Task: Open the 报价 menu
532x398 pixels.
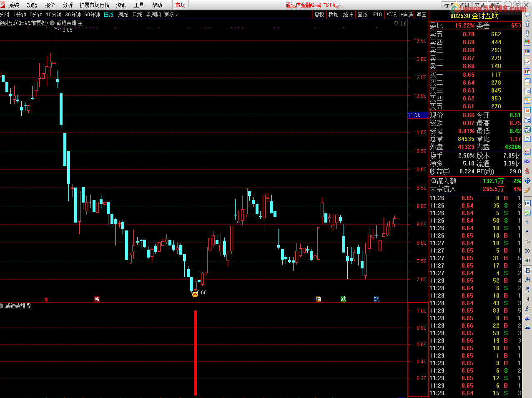Action: 50,5
